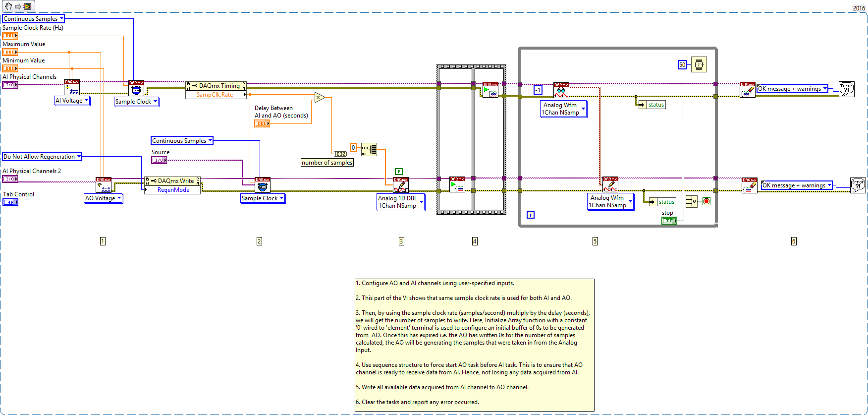This screenshot has width=868, height=415.
Task: Click the SampClk.Rate property item
Action: (215, 95)
